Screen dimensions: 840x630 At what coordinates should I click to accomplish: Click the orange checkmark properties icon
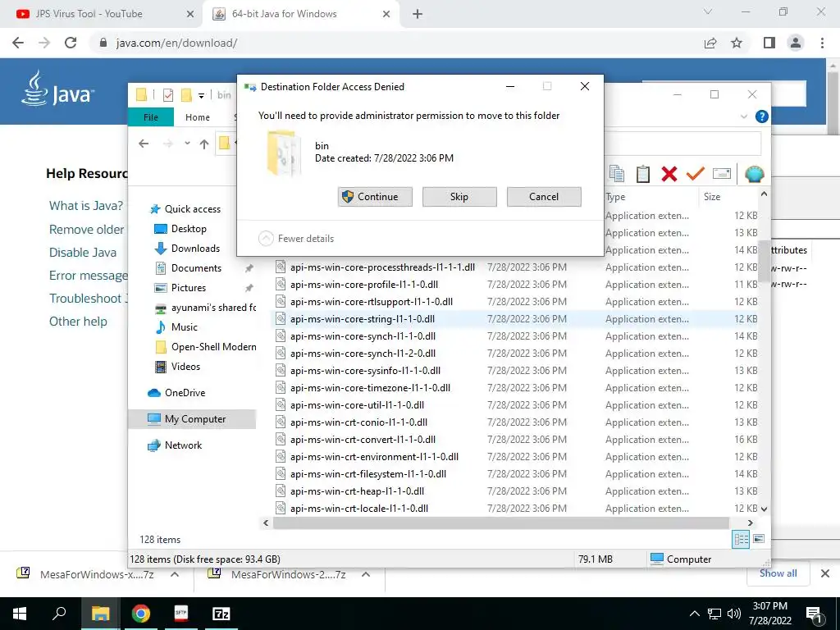point(696,174)
